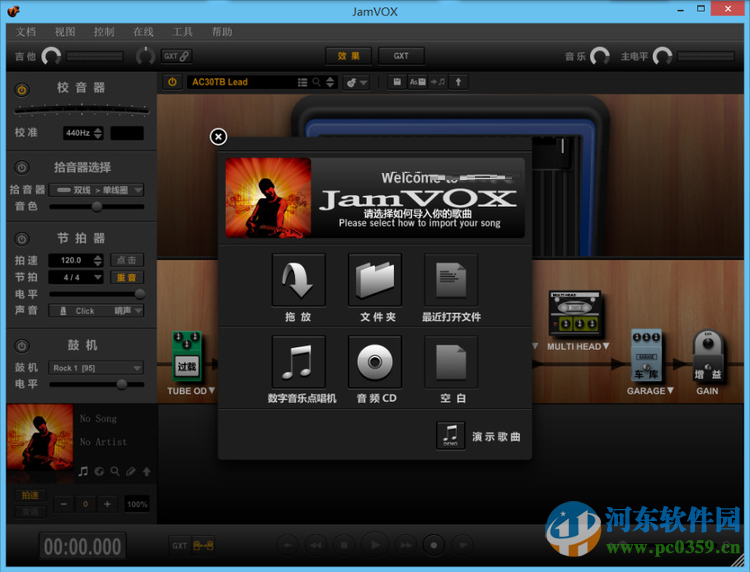Open the 控制 (Control) menu
This screenshot has height=572, width=750.
104,32
